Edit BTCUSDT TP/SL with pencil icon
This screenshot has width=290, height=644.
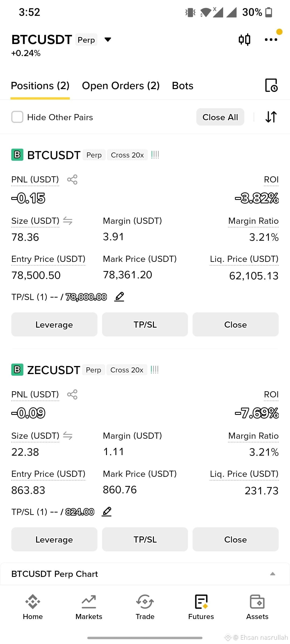[x=119, y=297]
